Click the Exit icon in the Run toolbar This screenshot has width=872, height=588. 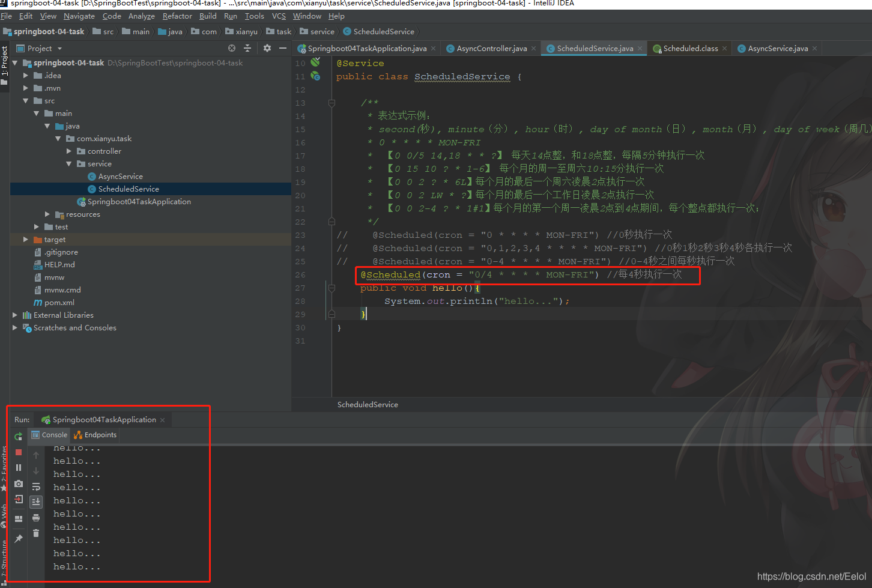(x=19, y=499)
